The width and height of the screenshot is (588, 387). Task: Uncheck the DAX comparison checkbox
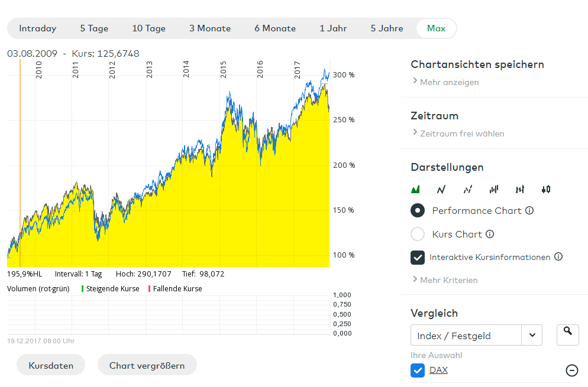pos(418,370)
